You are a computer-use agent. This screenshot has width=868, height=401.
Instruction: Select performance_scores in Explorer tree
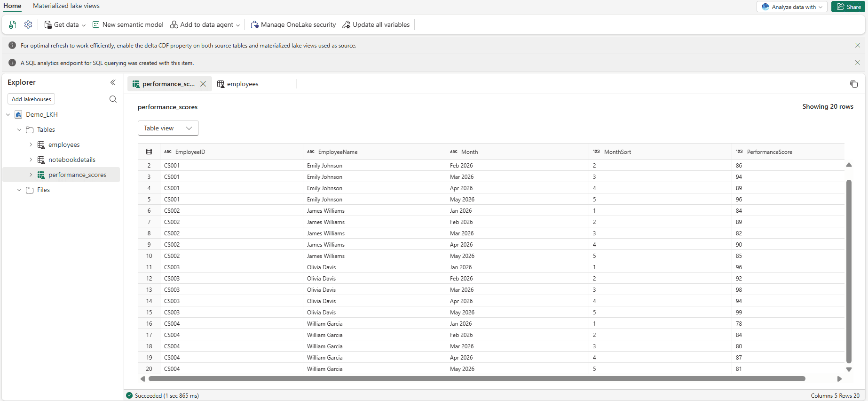(x=77, y=175)
